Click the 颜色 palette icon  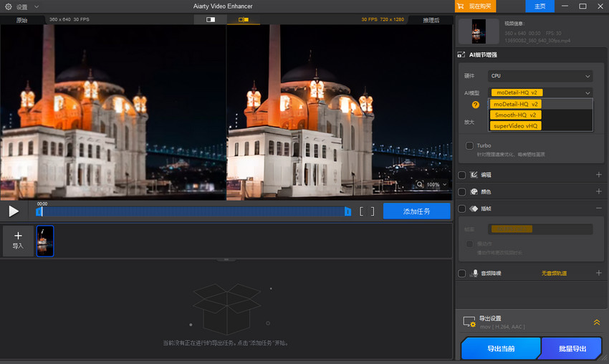tap(474, 191)
